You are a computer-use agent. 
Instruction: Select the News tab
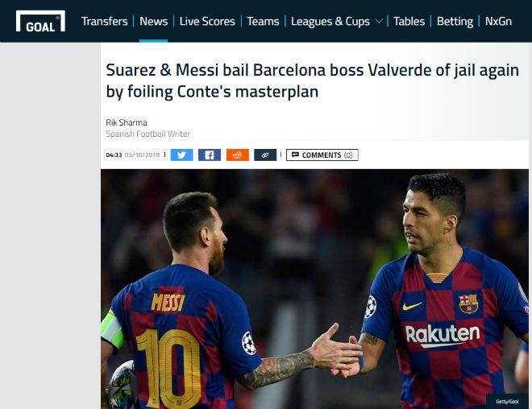(153, 22)
